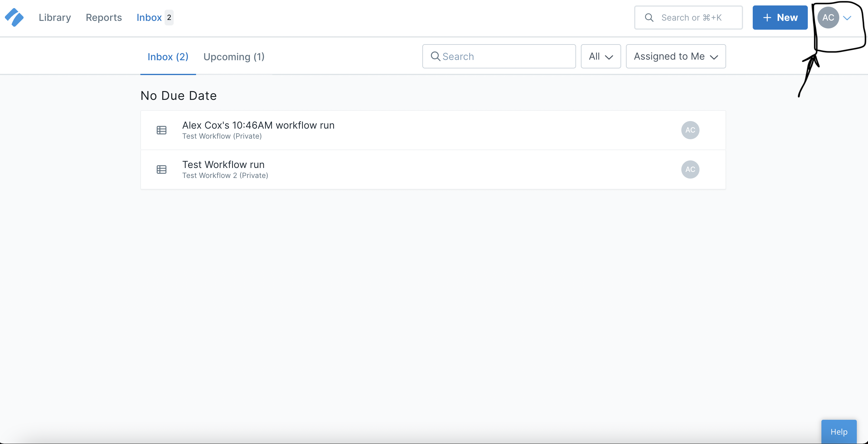Screen dimensions: 868x444
Task: Switch to the Upcoming (1) tab
Action: (x=234, y=57)
